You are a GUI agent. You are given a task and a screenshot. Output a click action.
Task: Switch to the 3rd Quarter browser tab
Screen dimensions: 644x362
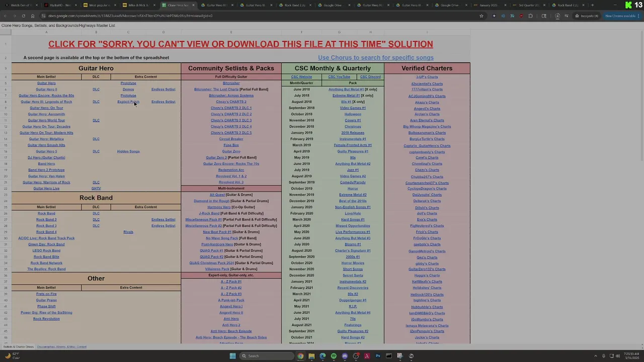(x=528, y=5)
